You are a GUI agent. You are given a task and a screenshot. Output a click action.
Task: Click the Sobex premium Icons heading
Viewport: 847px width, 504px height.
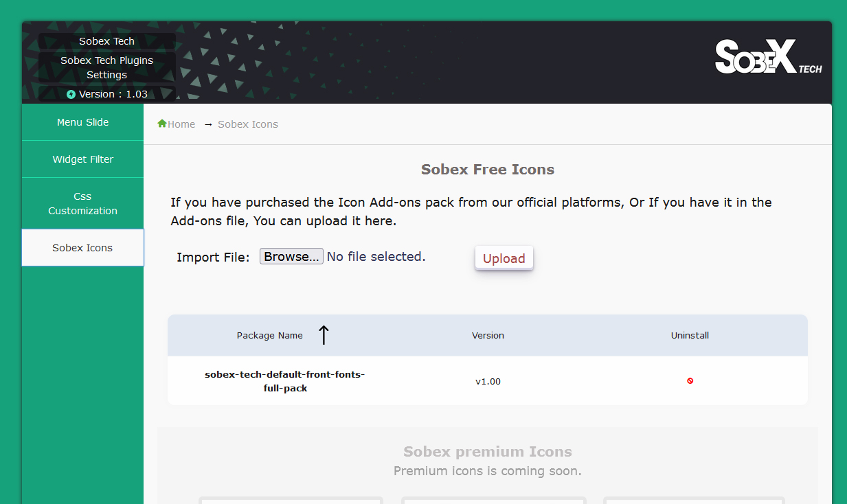coord(488,451)
